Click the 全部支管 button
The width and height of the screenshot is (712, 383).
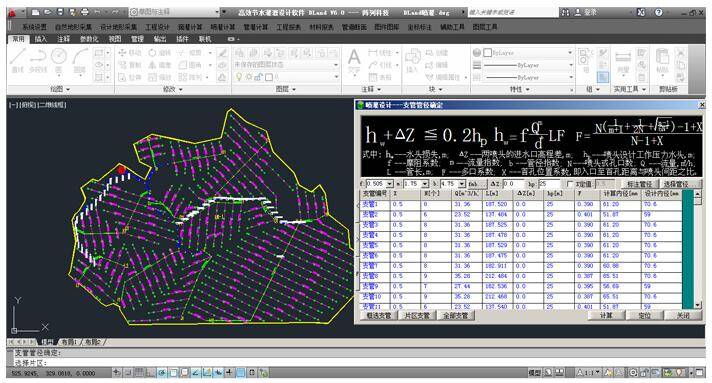[x=455, y=315]
